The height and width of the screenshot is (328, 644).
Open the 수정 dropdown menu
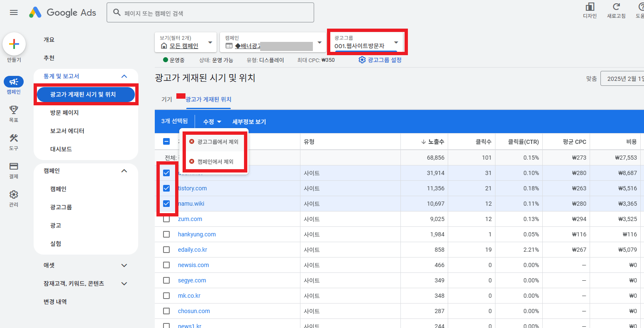click(212, 121)
